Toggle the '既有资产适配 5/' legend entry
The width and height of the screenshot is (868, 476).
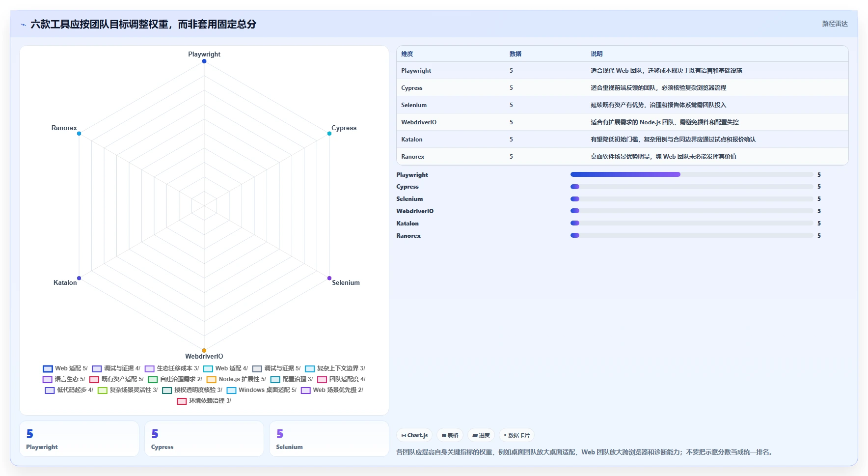[116, 379]
